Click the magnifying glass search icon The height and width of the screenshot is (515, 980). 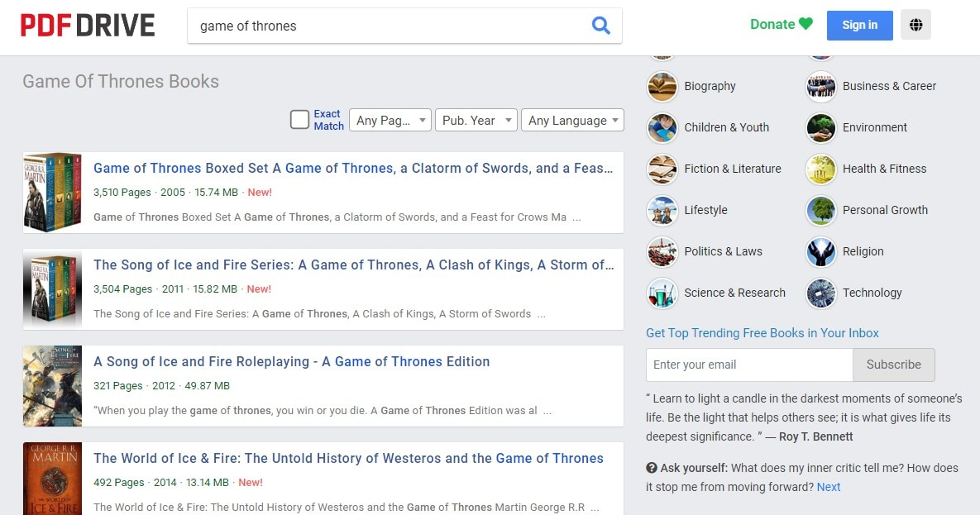coord(600,26)
